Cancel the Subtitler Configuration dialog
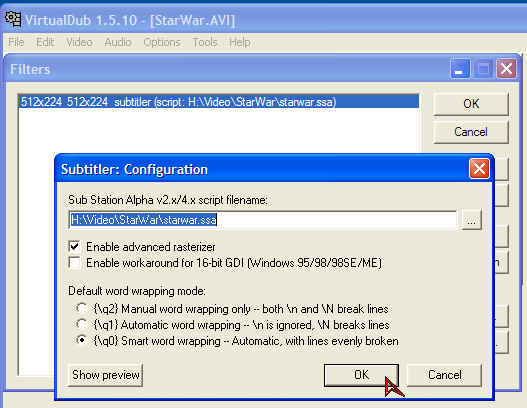The image size is (527, 408). click(444, 375)
